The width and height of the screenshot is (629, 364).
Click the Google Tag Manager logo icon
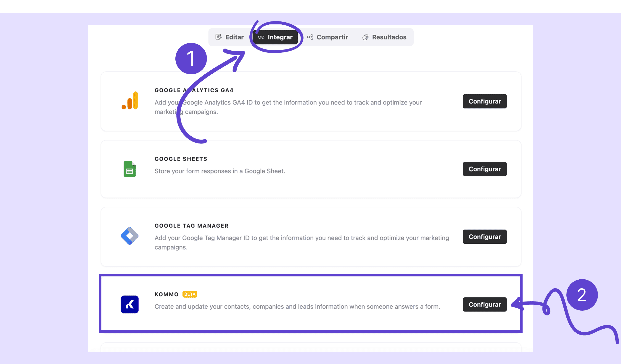[129, 236]
